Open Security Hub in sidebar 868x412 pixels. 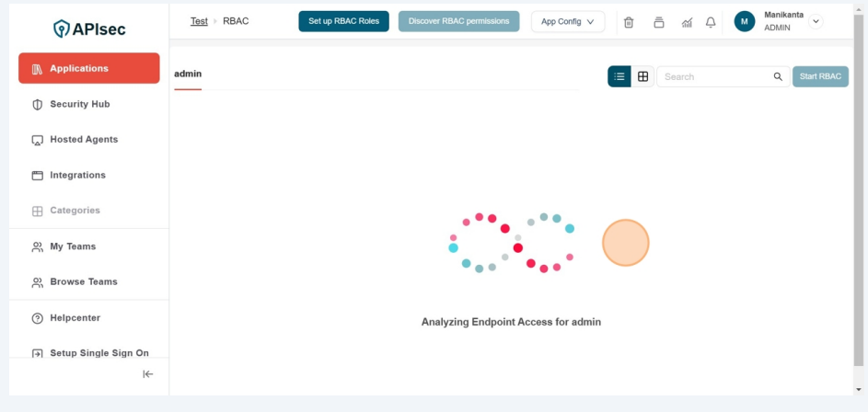[x=79, y=104]
